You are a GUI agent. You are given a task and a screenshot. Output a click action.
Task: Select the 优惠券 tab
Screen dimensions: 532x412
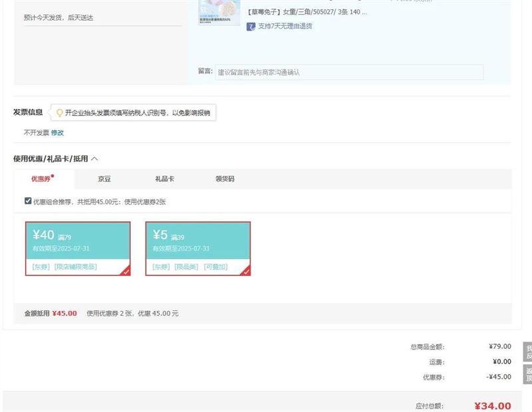(x=41, y=179)
